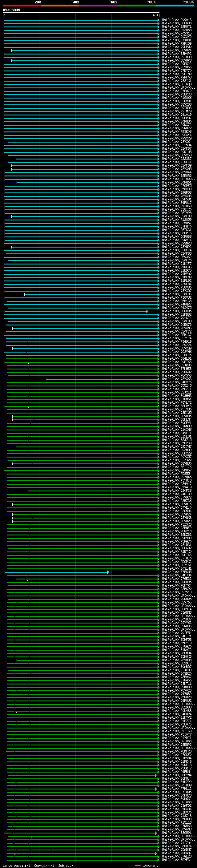Open hit UniRef100_P09044
197x868 pixels.
tap(177, 172)
